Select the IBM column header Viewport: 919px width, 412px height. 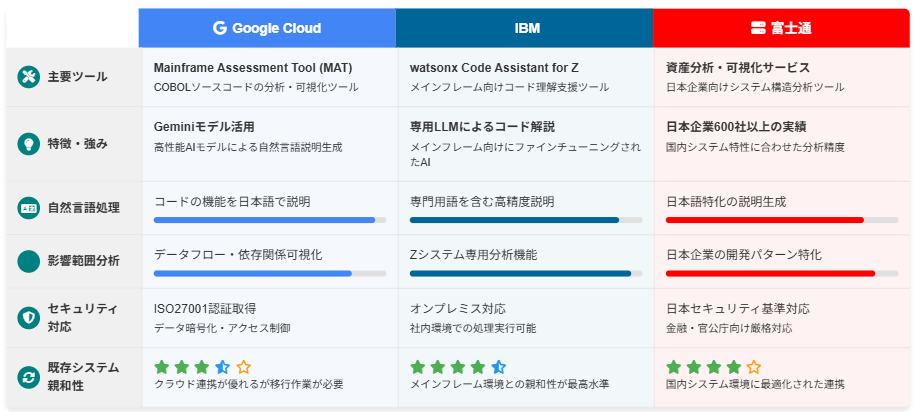(x=525, y=28)
